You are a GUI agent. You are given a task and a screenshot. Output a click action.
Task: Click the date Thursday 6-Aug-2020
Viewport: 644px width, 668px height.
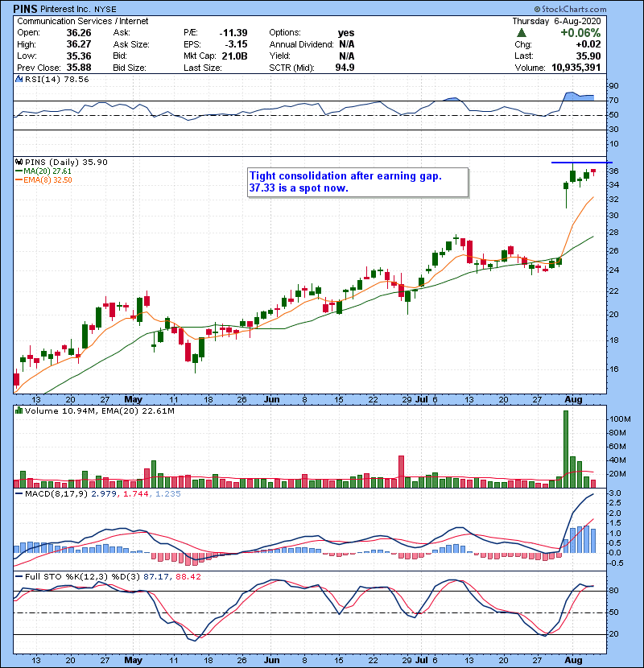tap(556, 21)
